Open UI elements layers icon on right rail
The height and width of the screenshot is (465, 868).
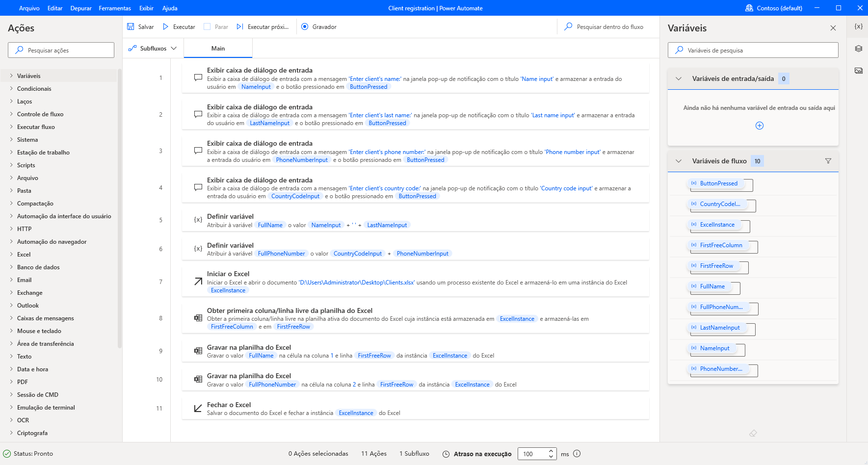coord(859,49)
